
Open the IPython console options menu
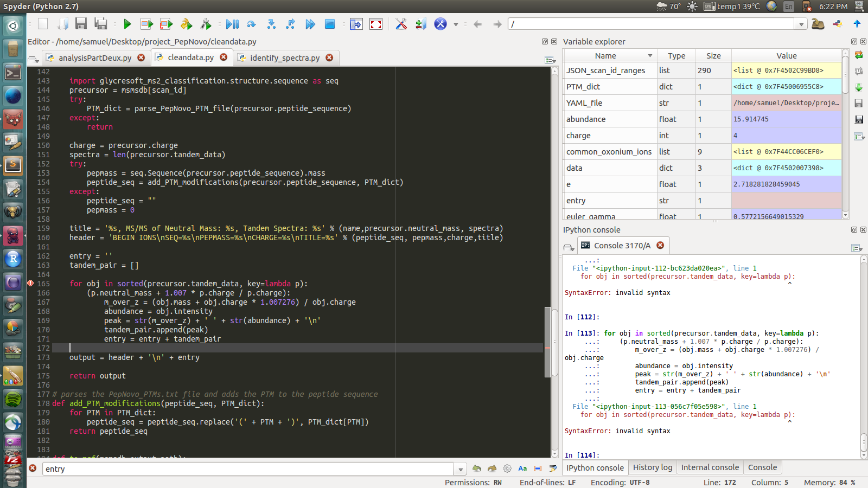click(857, 248)
